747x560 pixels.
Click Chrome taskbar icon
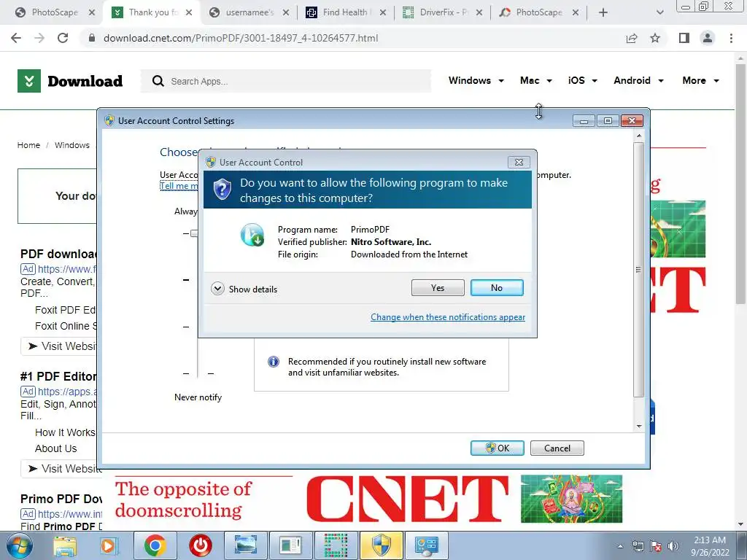(x=155, y=545)
